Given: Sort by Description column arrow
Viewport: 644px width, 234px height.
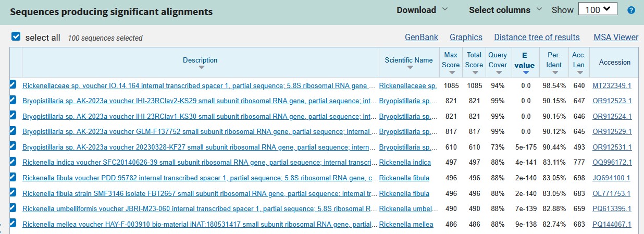Looking at the screenshot, I should 201,68.
